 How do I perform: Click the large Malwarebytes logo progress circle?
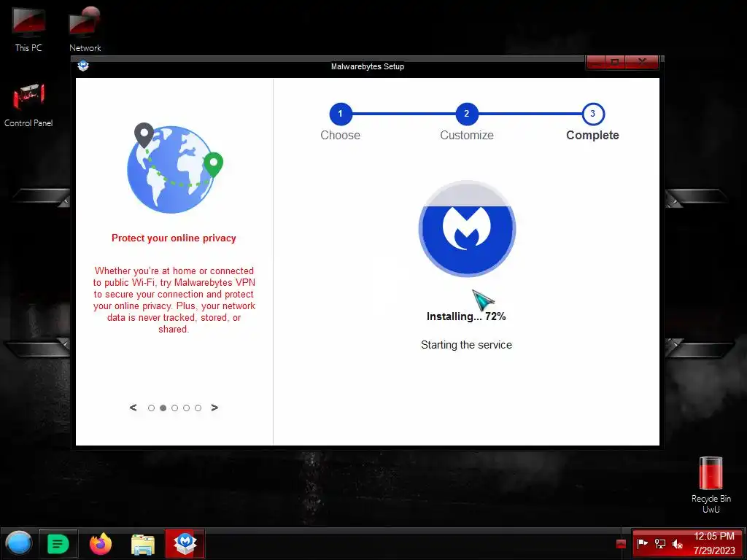click(x=467, y=228)
